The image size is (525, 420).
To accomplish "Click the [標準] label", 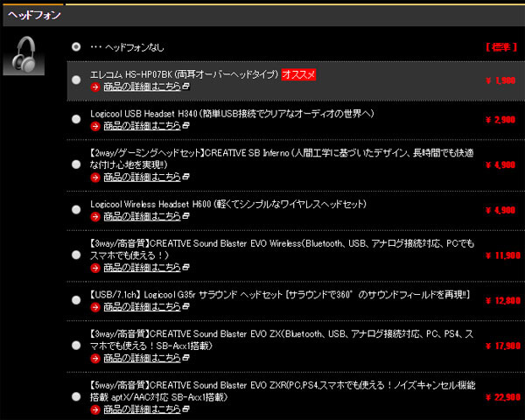I will click(x=501, y=47).
